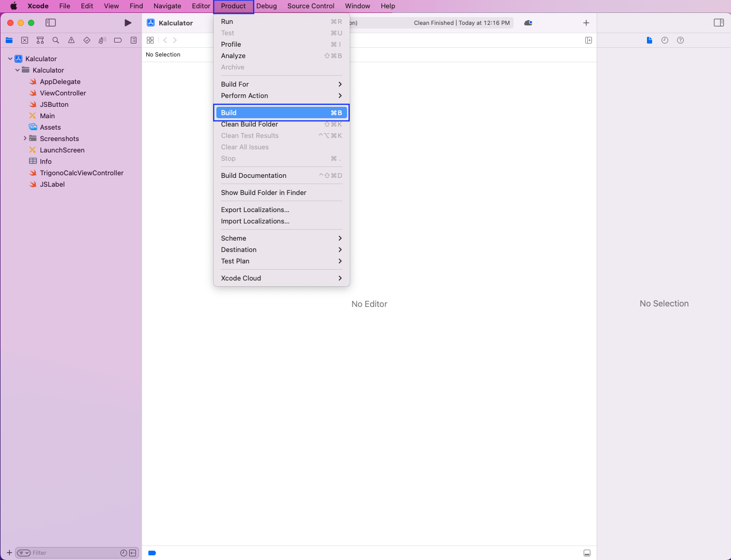Open Perform Action submenu

pos(282,95)
